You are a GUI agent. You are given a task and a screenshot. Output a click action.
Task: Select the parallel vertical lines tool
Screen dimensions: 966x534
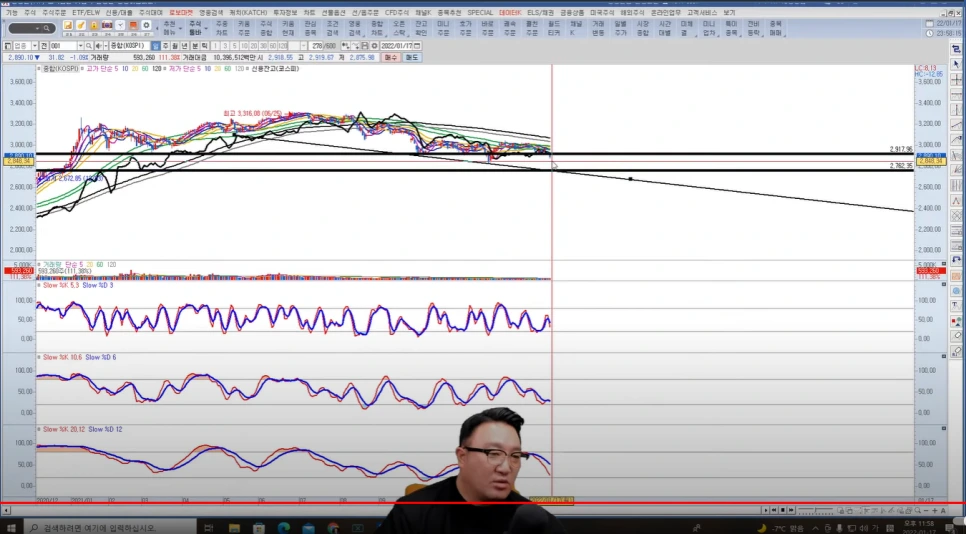pos(956,185)
